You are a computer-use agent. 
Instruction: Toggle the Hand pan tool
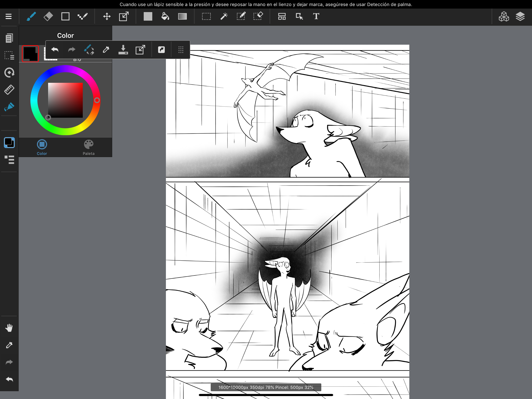[9, 328]
